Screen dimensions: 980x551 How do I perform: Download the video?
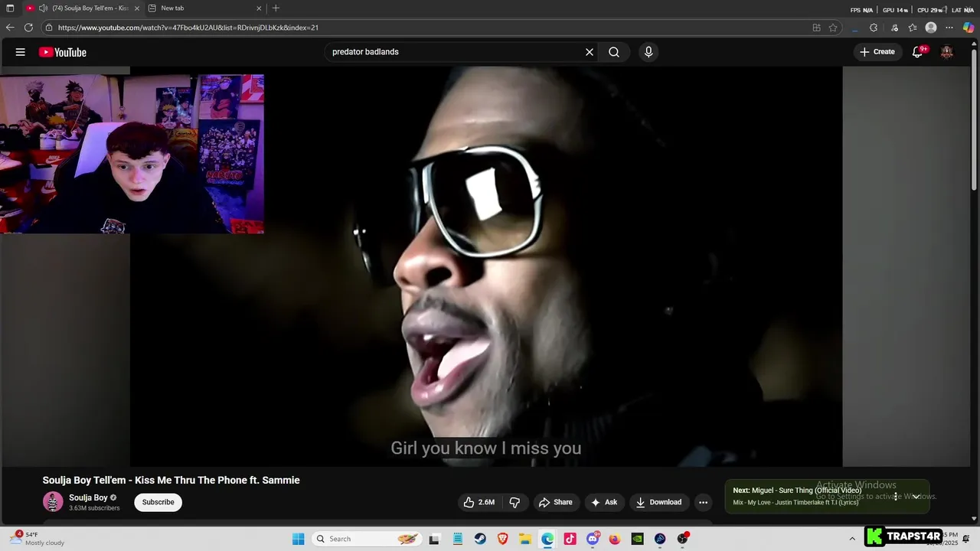658,502
